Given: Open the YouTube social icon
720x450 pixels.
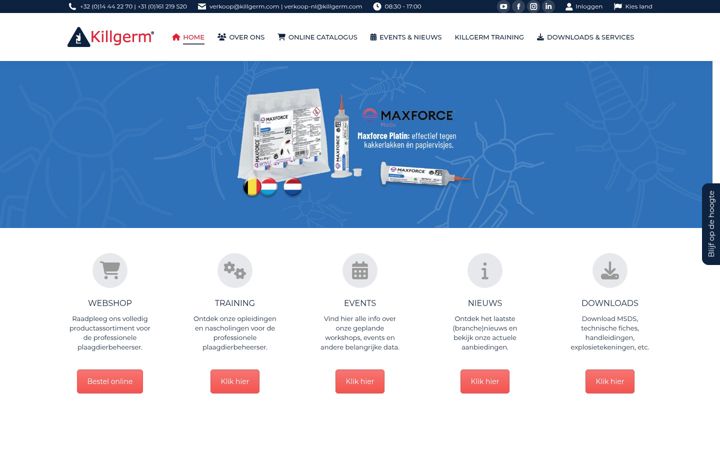Looking at the screenshot, I should [503, 6].
